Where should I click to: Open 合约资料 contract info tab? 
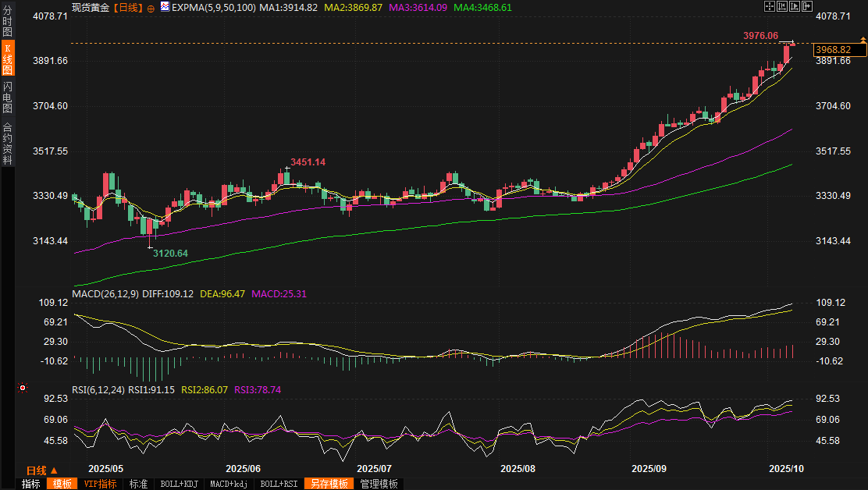coord(7,144)
